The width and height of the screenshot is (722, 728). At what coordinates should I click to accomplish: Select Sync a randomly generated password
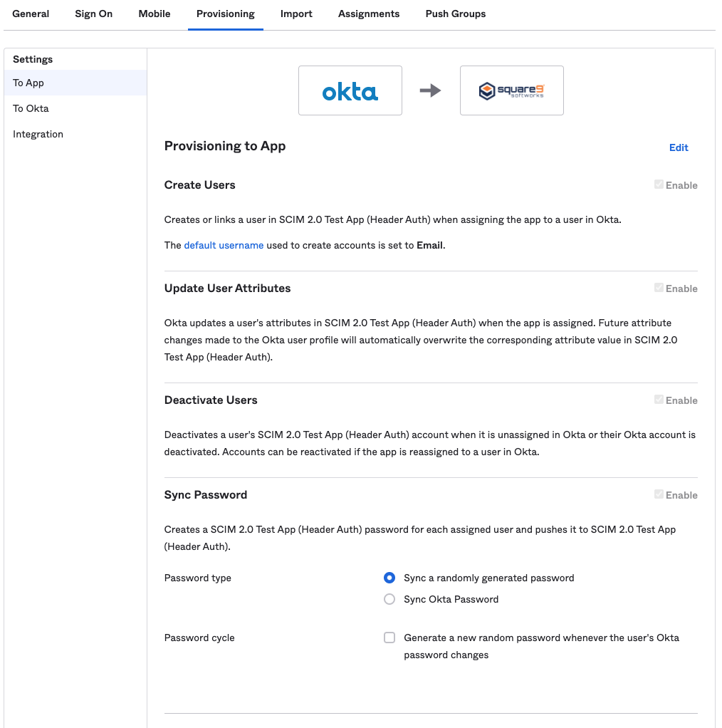tap(389, 578)
